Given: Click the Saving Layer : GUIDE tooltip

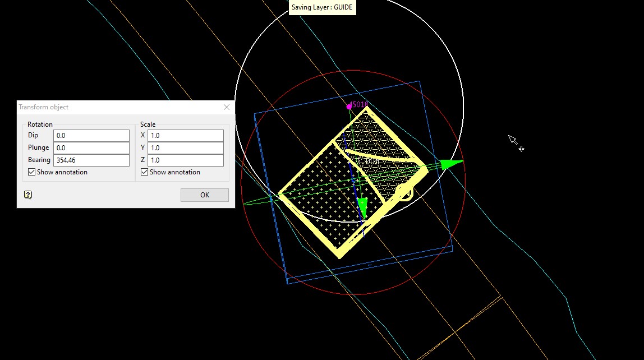Looking at the screenshot, I should click(x=322, y=8).
